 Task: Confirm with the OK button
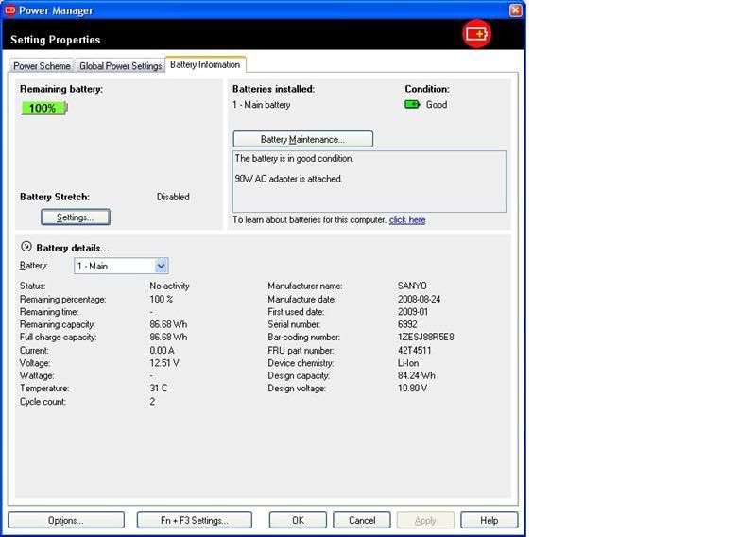pos(298,520)
